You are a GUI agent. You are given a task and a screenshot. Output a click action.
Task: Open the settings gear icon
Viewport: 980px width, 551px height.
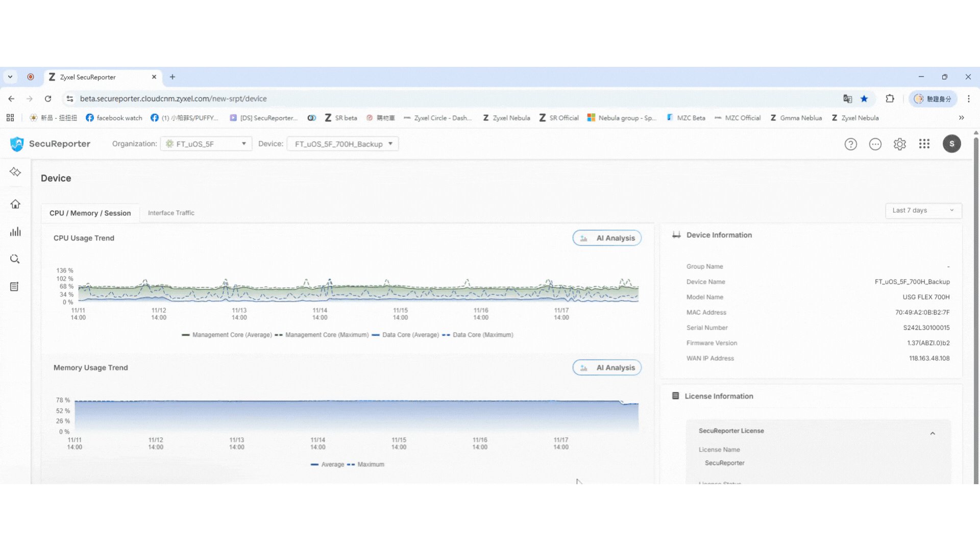(x=899, y=144)
